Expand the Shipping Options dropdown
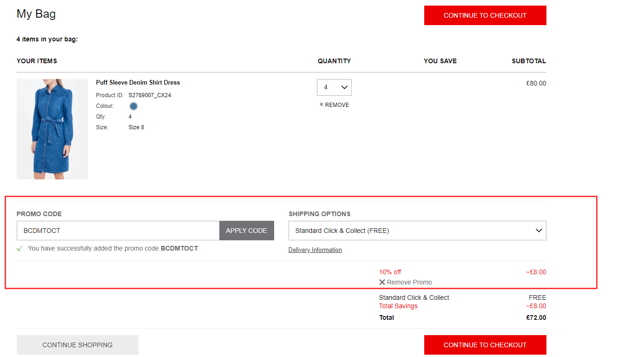Image resolution: width=644 pixels, height=357 pixels. (x=417, y=231)
